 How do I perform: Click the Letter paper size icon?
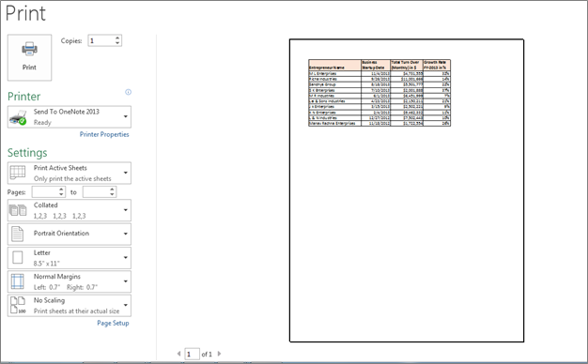tap(17, 258)
